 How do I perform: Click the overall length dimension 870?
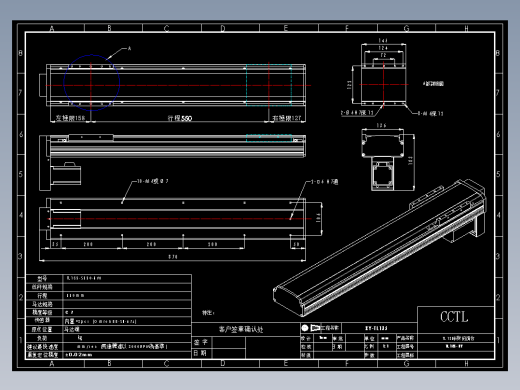(173, 257)
